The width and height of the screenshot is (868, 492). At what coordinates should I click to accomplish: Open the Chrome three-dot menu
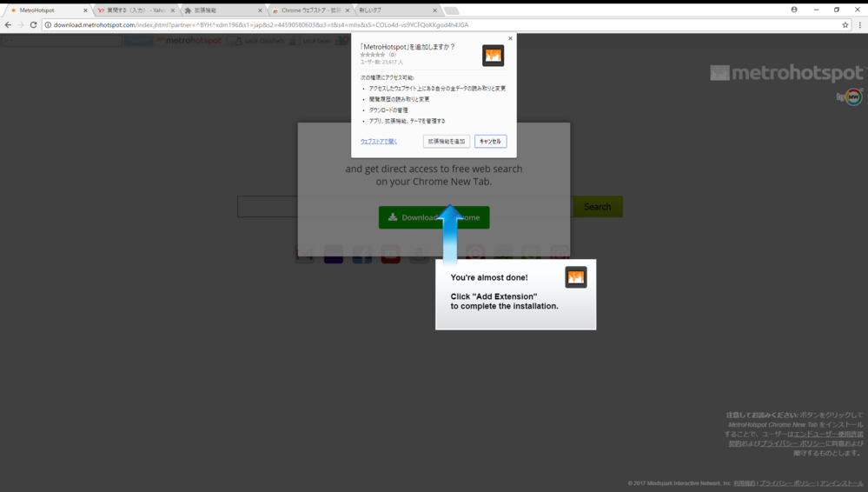[x=860, y=25]
